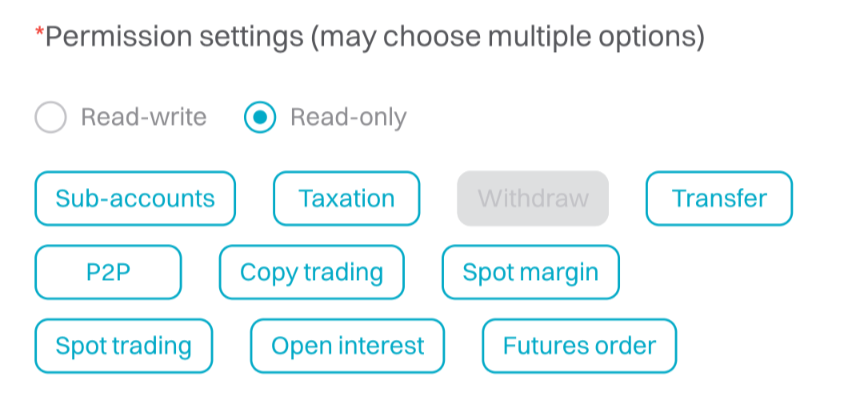Click the empty circle beside Read-write
864x417 pixels.
tap(50, 118)
